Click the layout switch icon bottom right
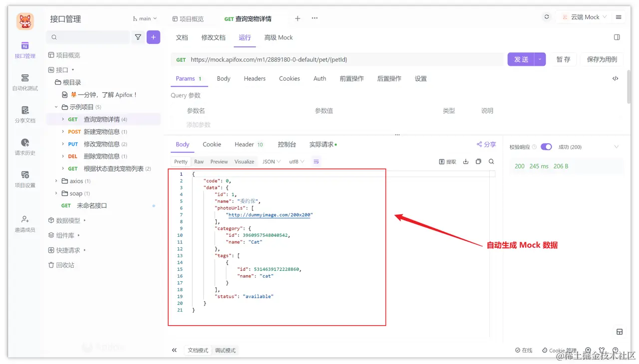The width and height of the screenshot is (639, 364). (x=620, y=332)
